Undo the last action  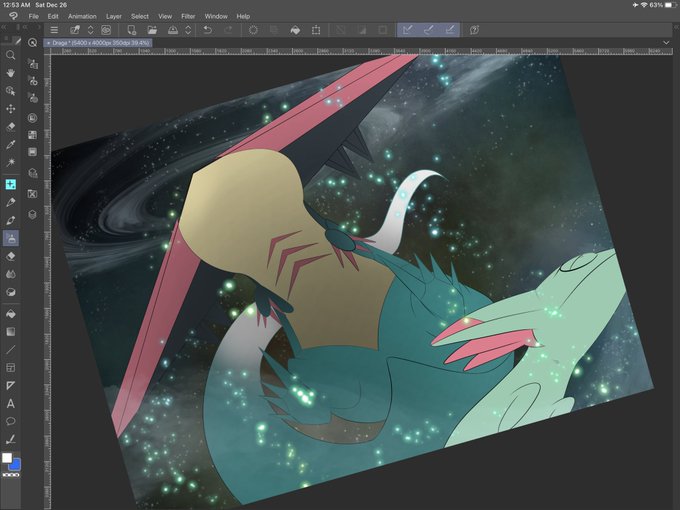(208, 30)
